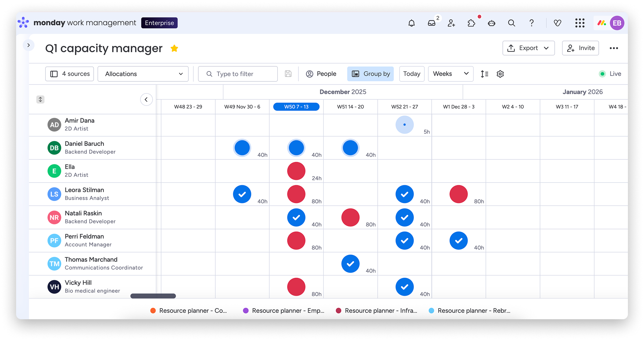Screen dimensions: 644x341
Task: Toggle favorite star next to title
Action: (x=174, y=49)
